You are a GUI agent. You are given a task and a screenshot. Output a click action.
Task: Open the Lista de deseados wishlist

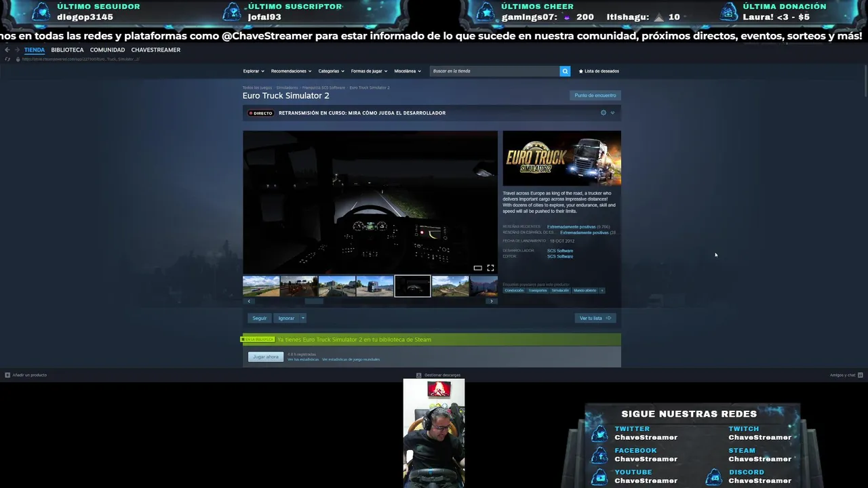tap(599, 71)
